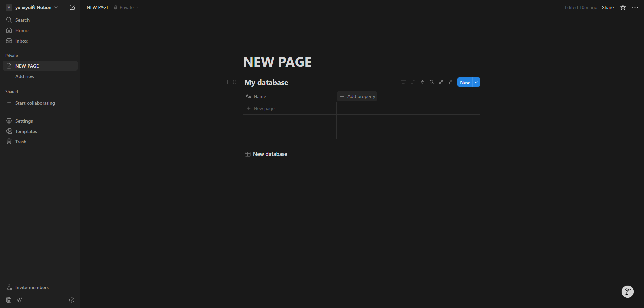
Task: Click the NEW PAGE title heading
Action: coord(277,62)
